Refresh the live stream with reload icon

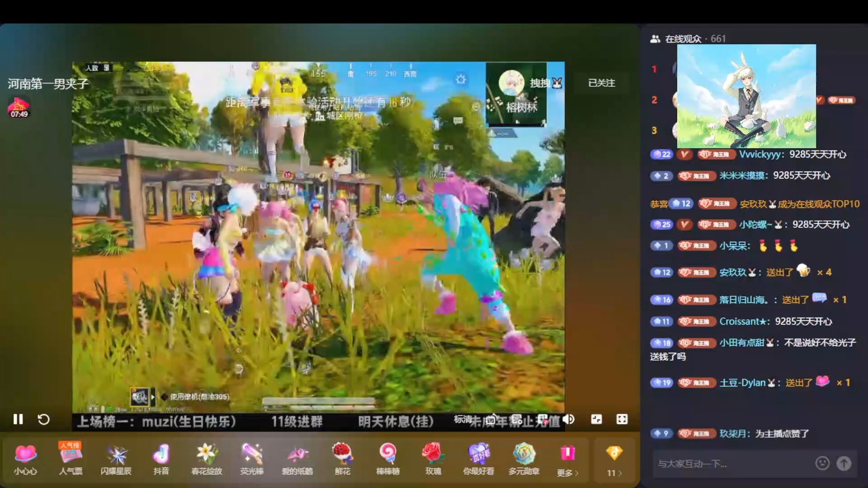(43, 419)
